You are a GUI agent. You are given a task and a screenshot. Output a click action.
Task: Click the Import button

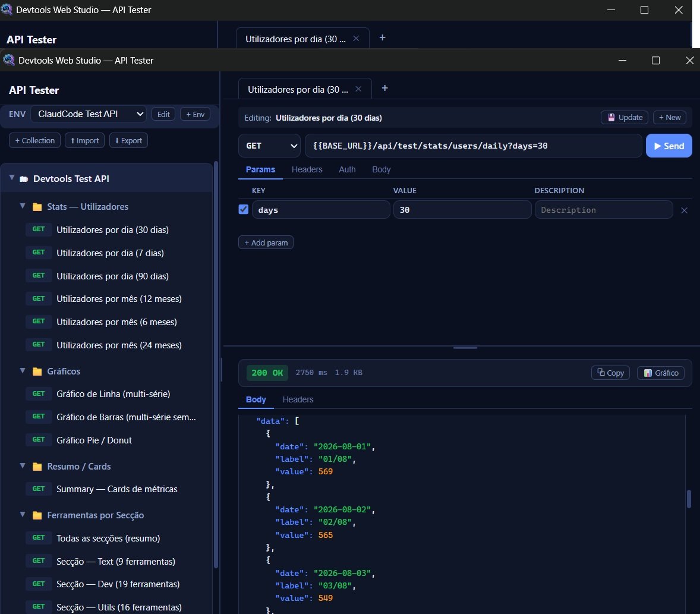coord(84,141)
